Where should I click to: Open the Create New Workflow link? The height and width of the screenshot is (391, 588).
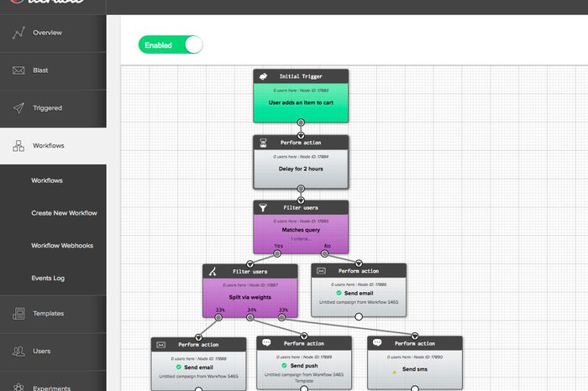click(64, 213)
